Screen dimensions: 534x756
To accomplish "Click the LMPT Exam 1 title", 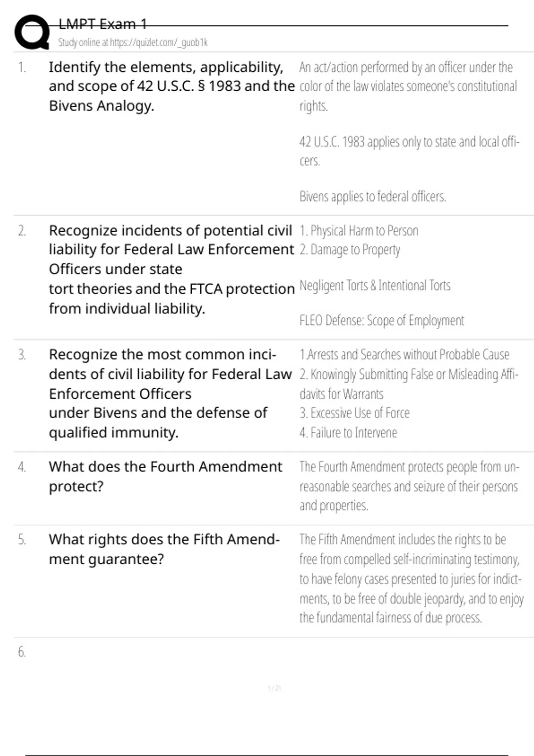I will pyautogui.click(x=102, y=24).
